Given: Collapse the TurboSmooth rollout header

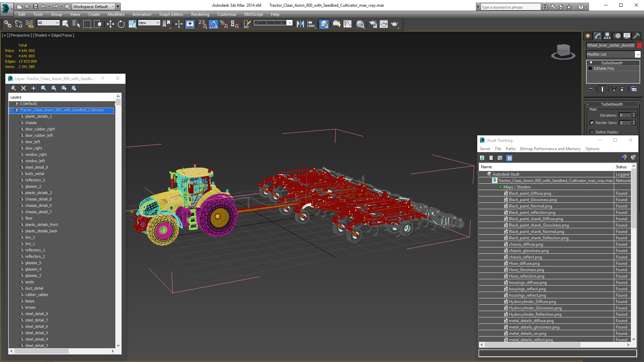Looking at the screenshot, I should [x=611, y=104].
